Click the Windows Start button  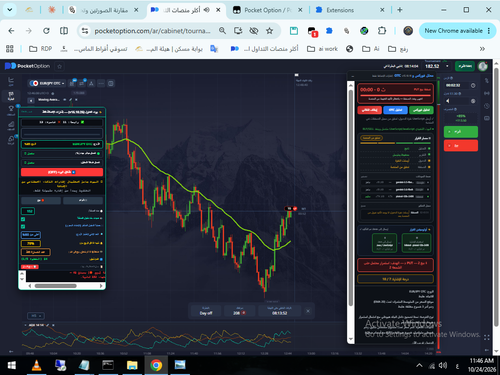click(12, 365)
